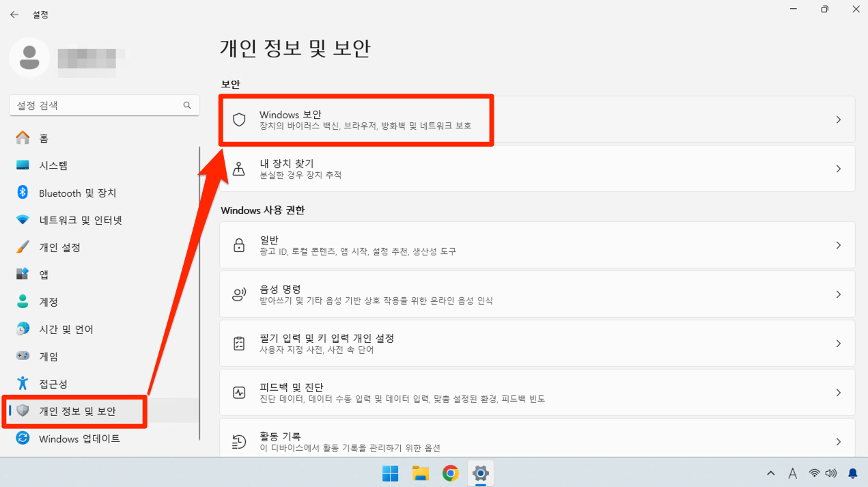Image resolution: width=868 pixels, height=487 pixels.
Task: Open 네트워크 및 인터넷 settings
Action: (102, 220)
